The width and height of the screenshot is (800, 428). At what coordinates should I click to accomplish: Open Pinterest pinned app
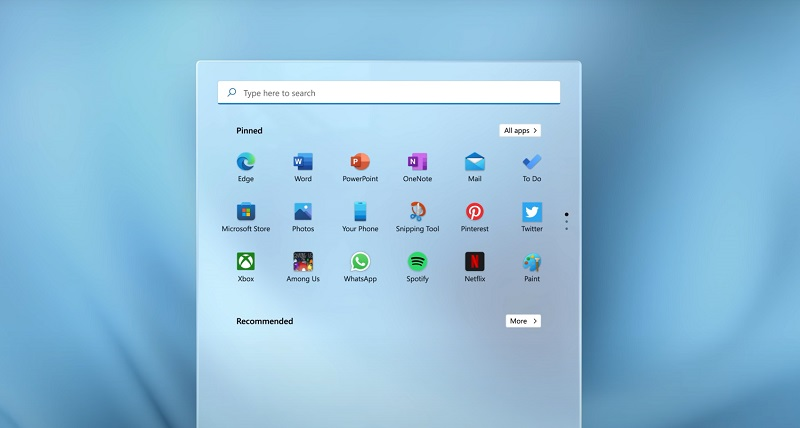(474, 217)
